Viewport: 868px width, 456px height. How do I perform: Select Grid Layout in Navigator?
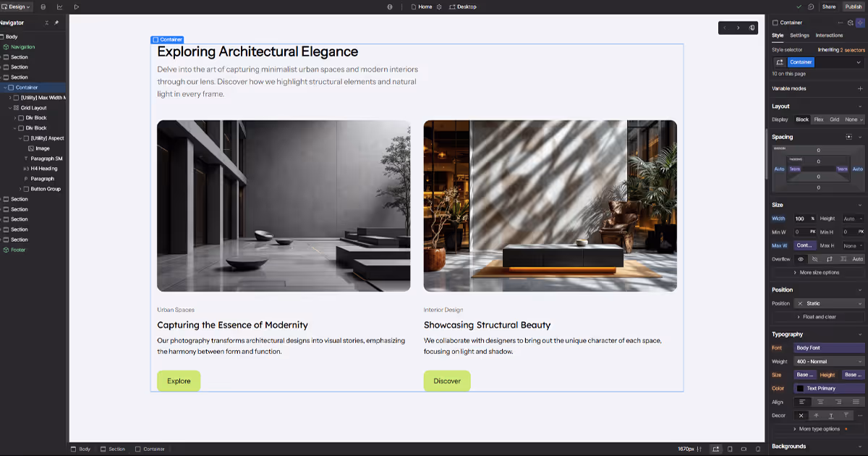(33, 108)
